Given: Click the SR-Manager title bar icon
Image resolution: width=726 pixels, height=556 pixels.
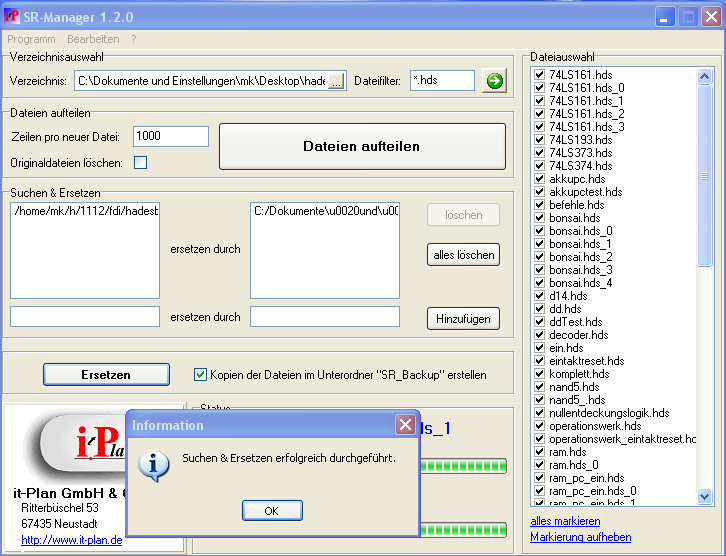Looking at the screenshot, I should (x=12, y=17).
